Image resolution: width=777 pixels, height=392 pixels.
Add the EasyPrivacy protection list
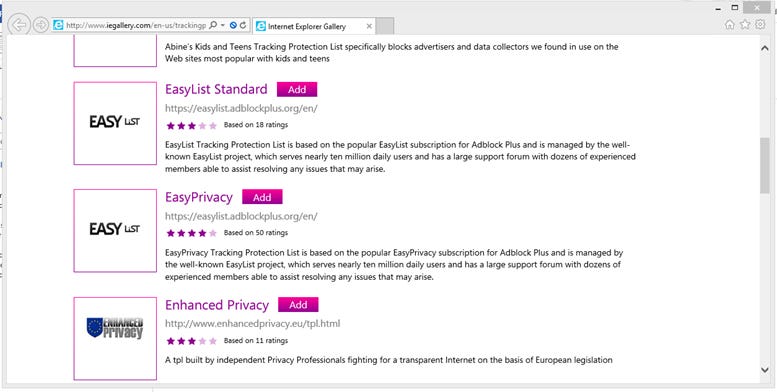[262, 197]
